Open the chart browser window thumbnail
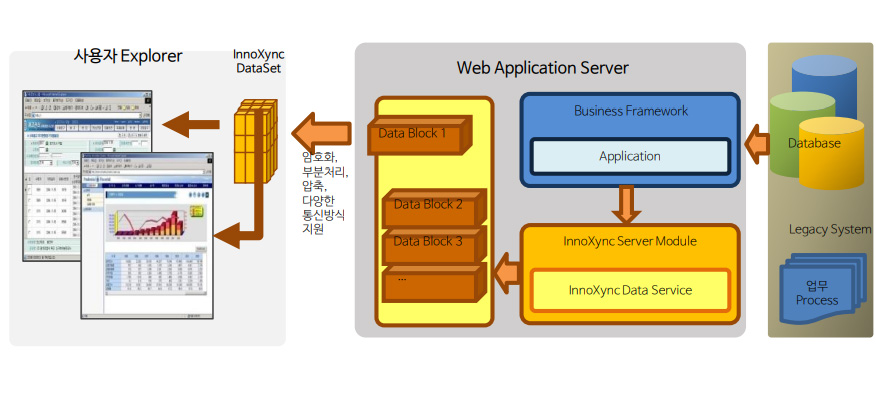876x399 pixels. pos(147,235)
